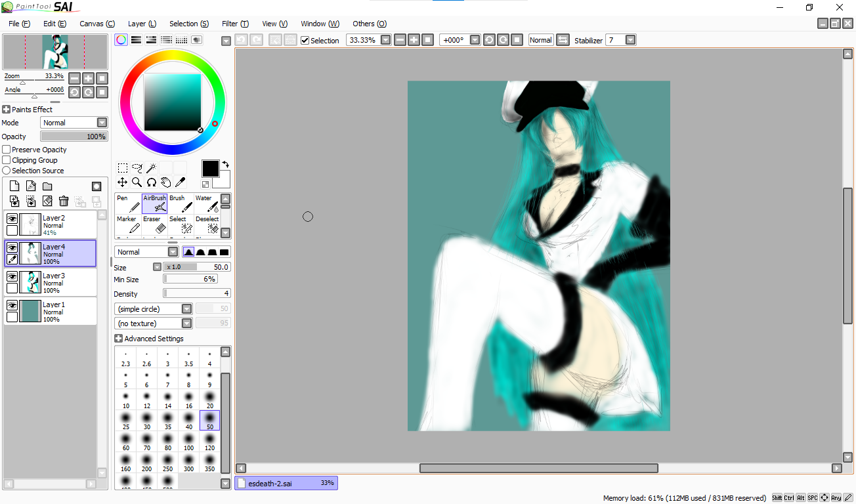This screenshot has height=504, width=856.
Task: Click the navigator preview thumbnail
Action: (55, 52)
